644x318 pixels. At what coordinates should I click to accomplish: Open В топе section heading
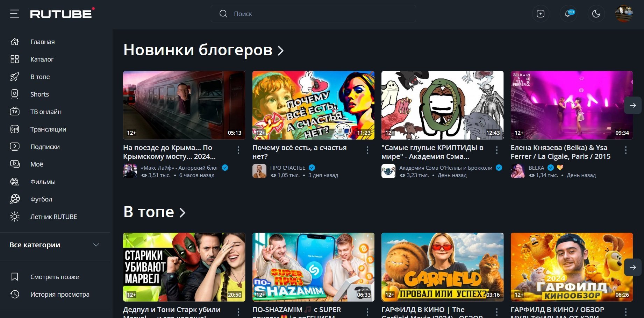click(x=149, y=212)
